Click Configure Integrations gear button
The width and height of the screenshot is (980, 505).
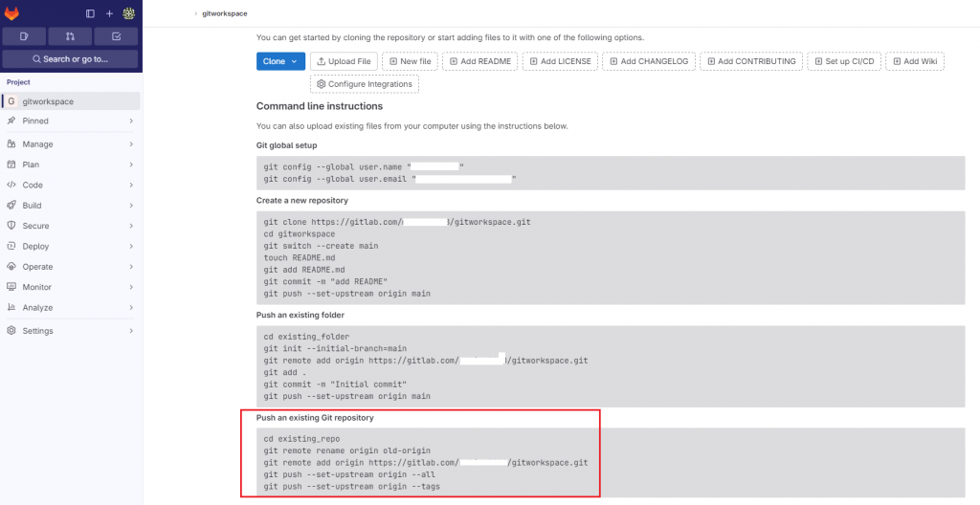coord(365,84)
